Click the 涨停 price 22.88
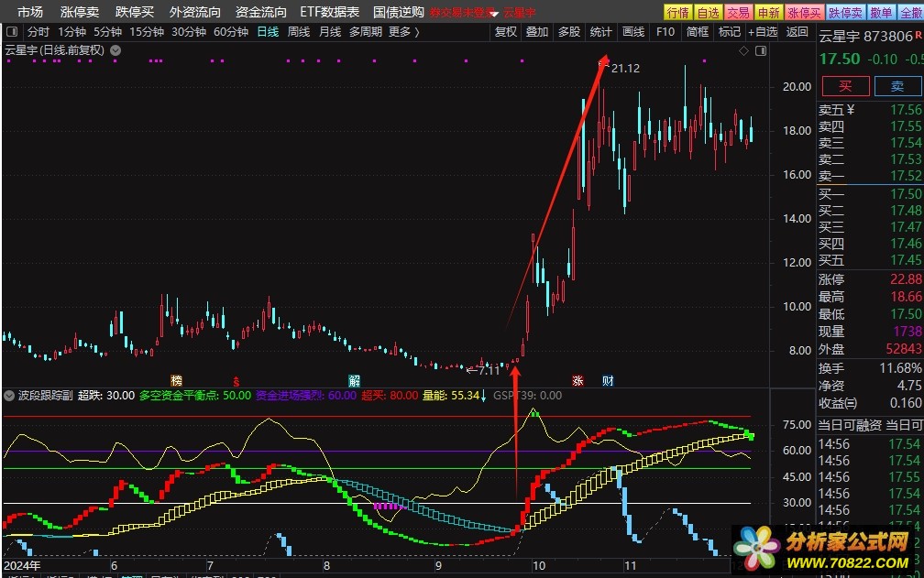This screenshot has width=924, height=578. coord(907,279)
